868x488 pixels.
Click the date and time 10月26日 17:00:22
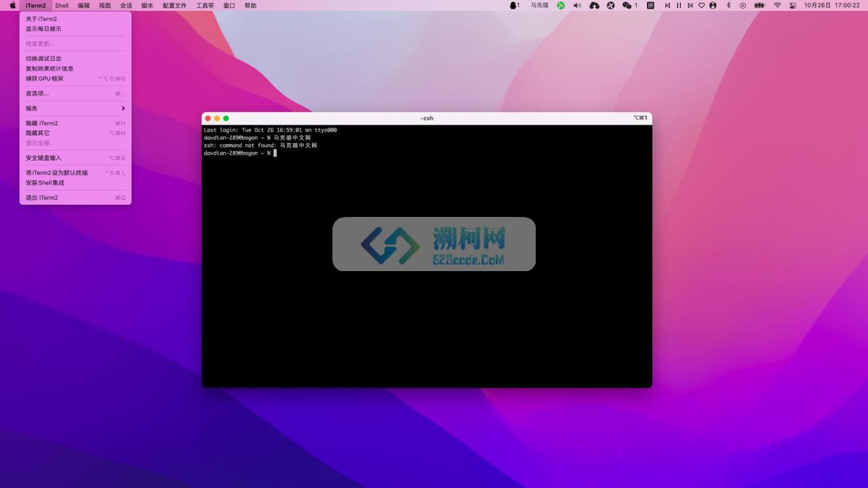pyautogui.click(x=831, y=5)
